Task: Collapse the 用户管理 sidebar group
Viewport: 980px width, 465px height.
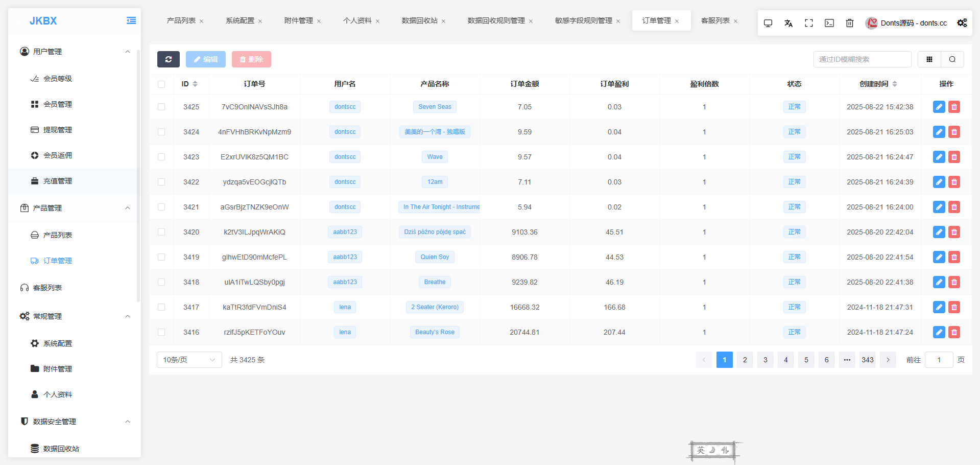Action: tap(127, 52)
